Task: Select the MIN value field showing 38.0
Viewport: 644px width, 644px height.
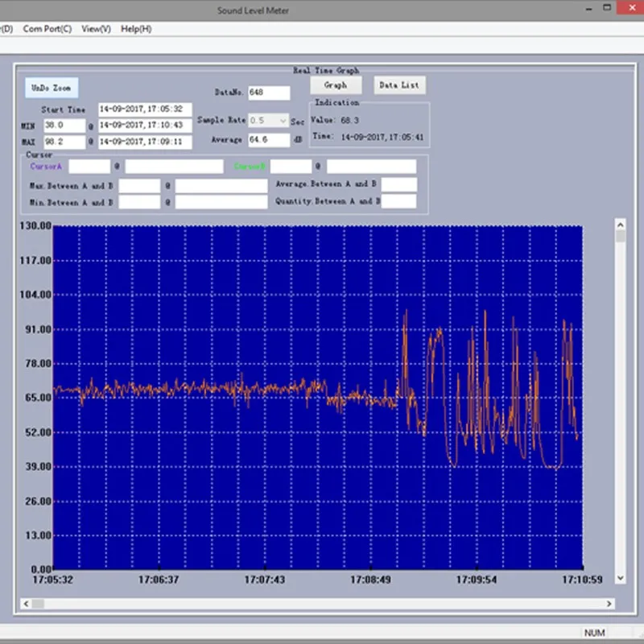Action: click(64, 125)
